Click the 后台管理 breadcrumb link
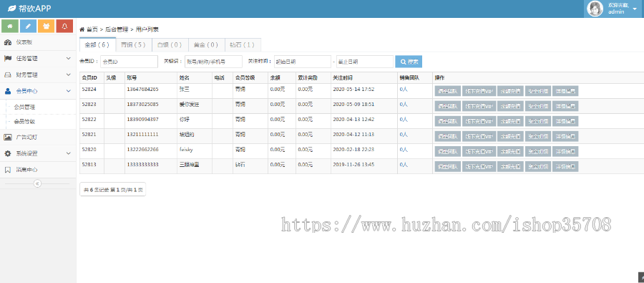 pos(117,29)
